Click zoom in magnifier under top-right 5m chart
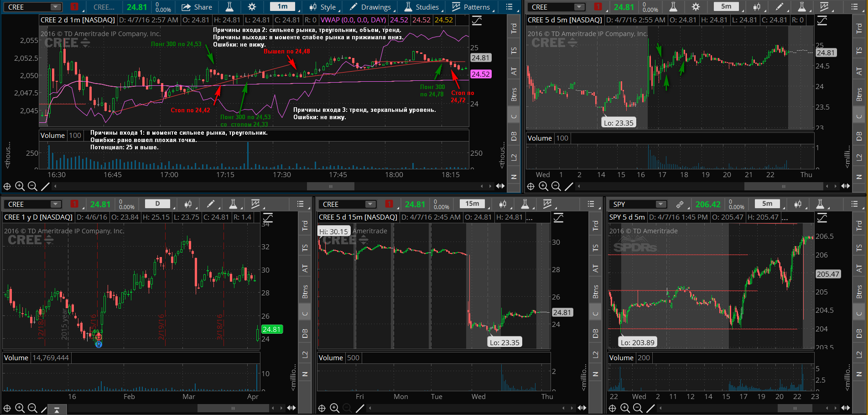 543,186
